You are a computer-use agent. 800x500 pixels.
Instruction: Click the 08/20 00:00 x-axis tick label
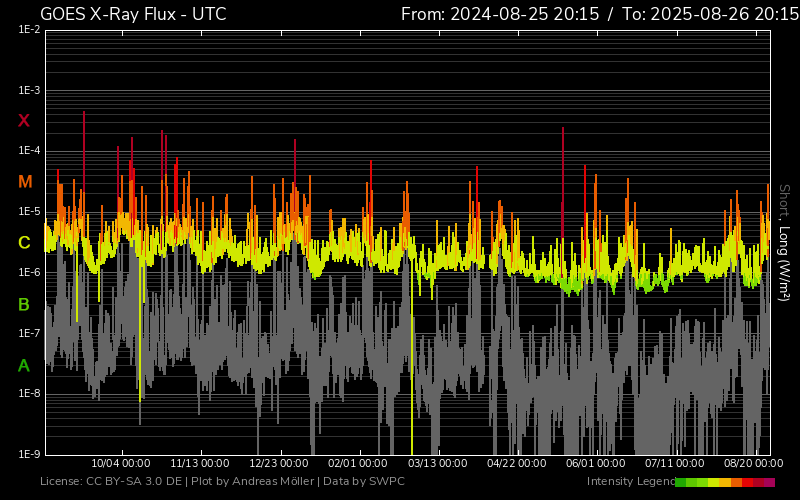click(753, 464)
